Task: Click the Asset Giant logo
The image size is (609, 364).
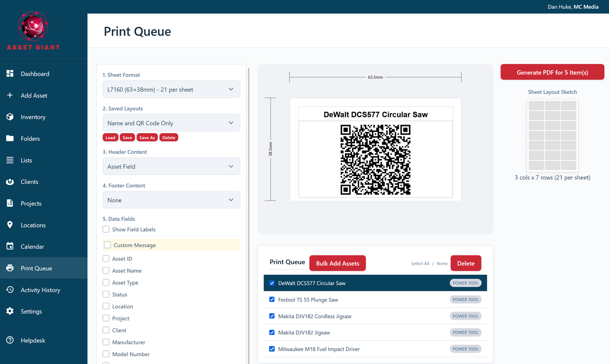Action: [33, 31]
